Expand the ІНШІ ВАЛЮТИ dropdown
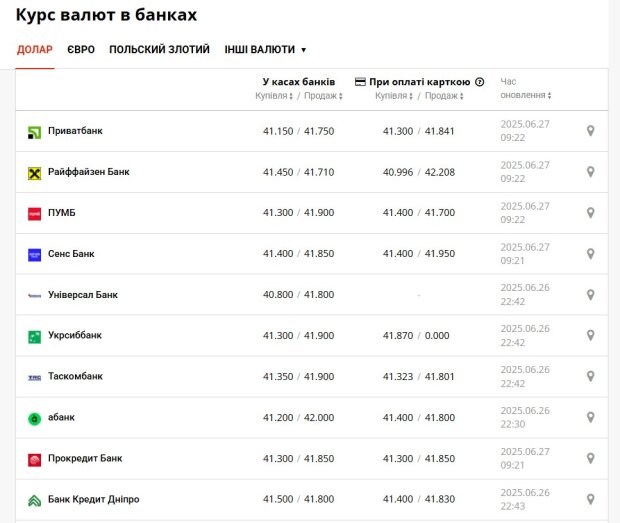This screenshot has width=620, height=523. click(265, 49)
